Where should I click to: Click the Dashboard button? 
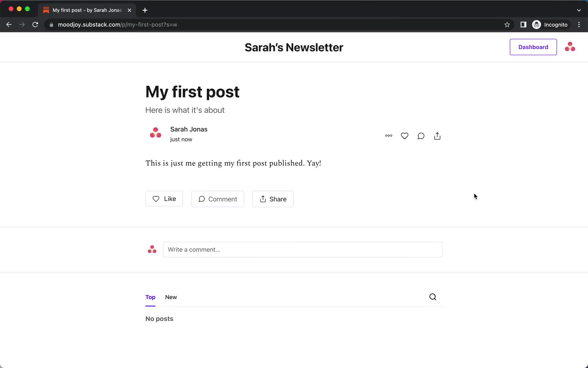pos(533,47)
